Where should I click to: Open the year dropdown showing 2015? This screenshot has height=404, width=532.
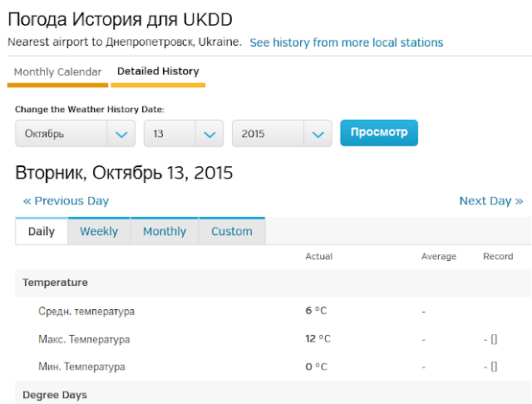282,133
